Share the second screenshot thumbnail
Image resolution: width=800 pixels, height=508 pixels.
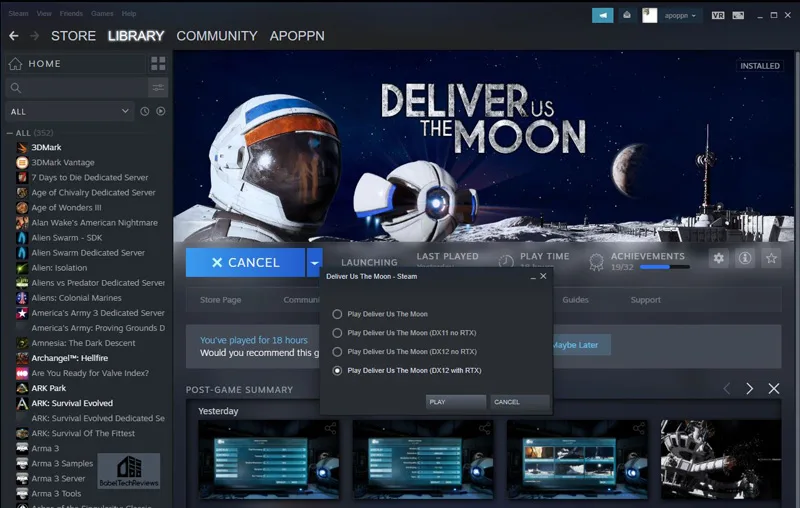tap(485, 428)
